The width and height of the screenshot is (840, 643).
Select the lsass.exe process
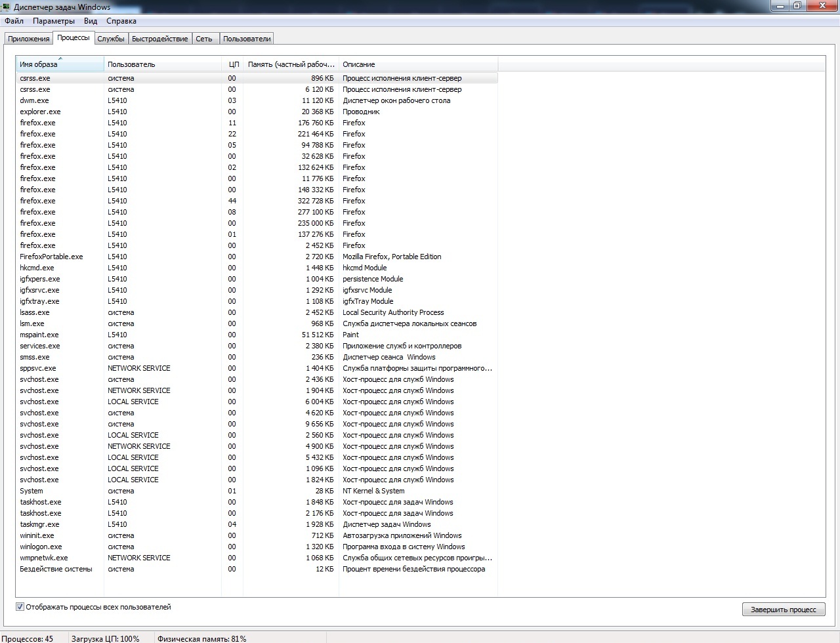pyautogui.click(x=257, y=312)
